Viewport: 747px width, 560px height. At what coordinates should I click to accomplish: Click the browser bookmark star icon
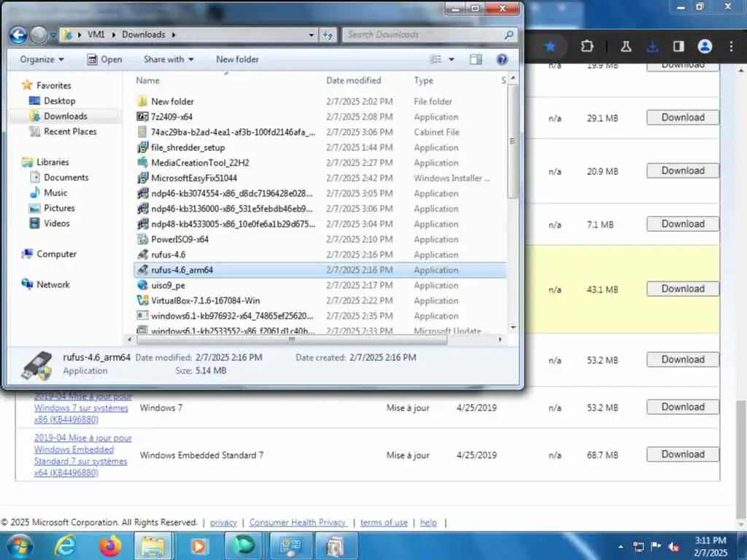click(x=550, y=46)
